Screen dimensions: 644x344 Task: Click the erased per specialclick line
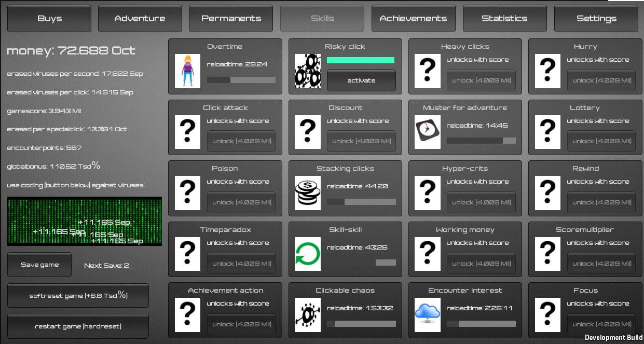click(67, 129)
